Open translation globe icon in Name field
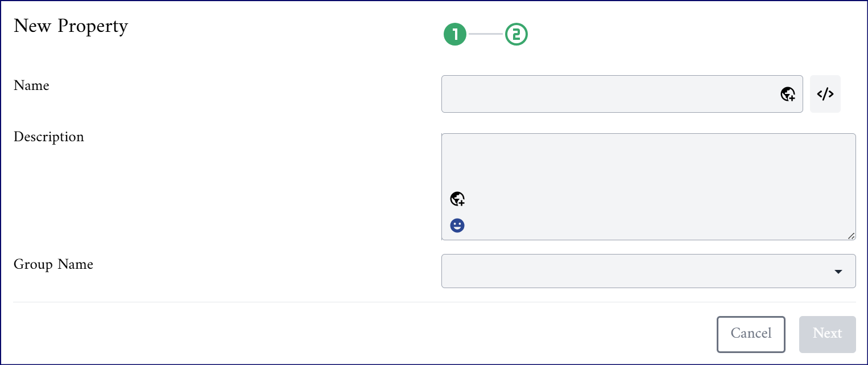The height and width of the screenshot is (365, 868). tap(787, 94)
